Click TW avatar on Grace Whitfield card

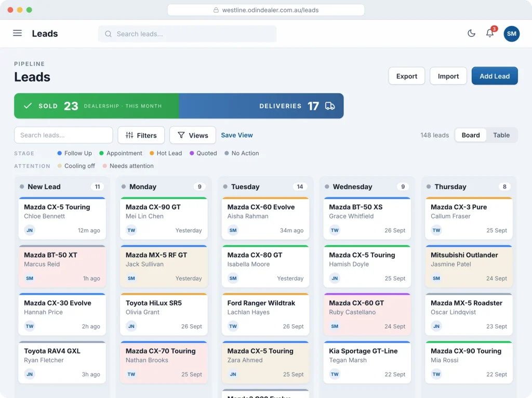coord(335,230)
